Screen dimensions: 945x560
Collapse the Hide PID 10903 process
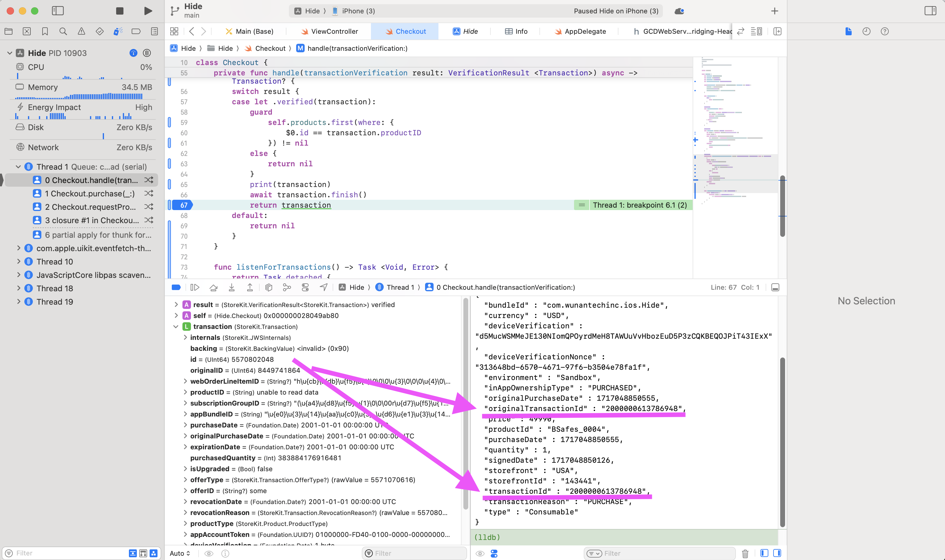(x=10, y=53)
